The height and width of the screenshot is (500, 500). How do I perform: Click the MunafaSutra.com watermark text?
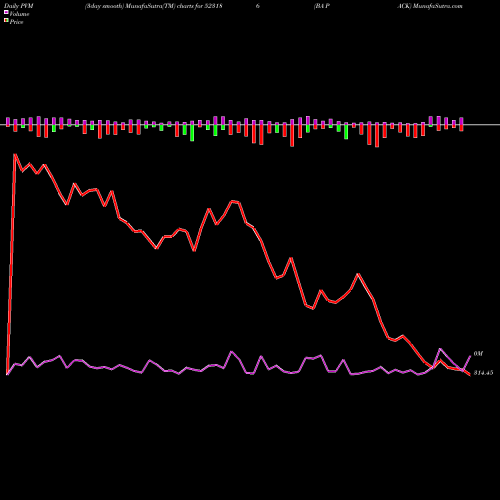coord(438,6)
